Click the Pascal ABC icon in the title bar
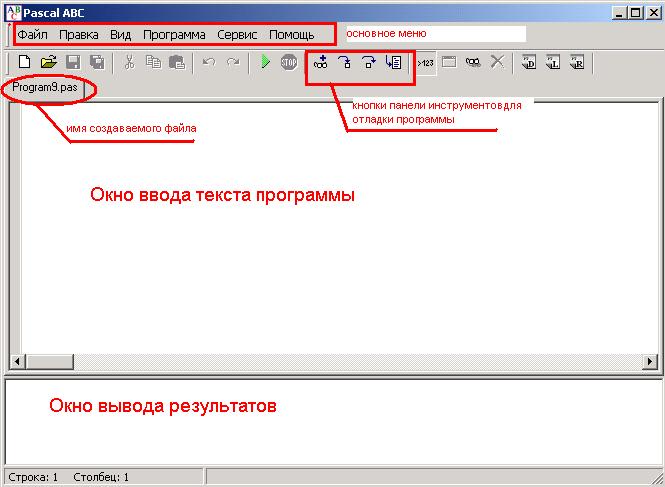The image size is (665, 487). [13, 13]
